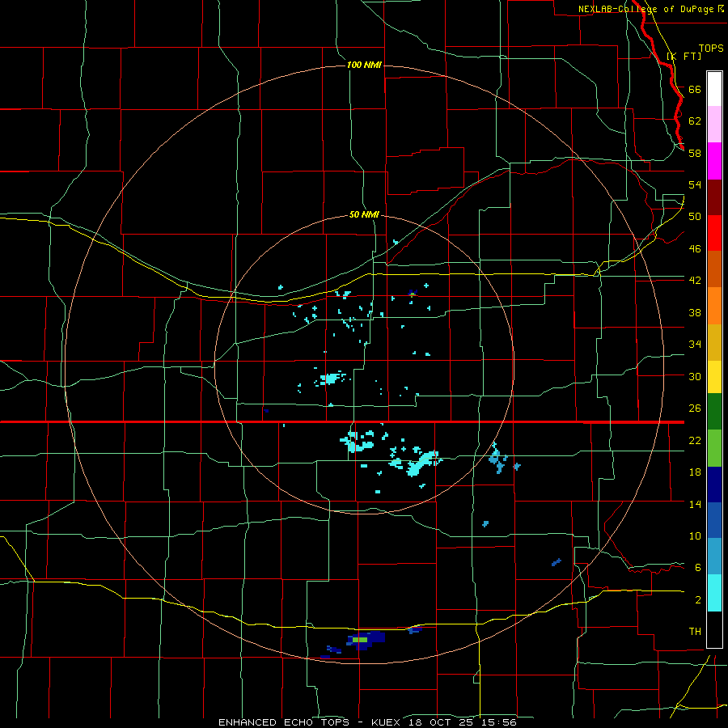Click the legend value '66'
Viewport: 728px width, 728px height.
pyautogui.click(x=695, y=90)
